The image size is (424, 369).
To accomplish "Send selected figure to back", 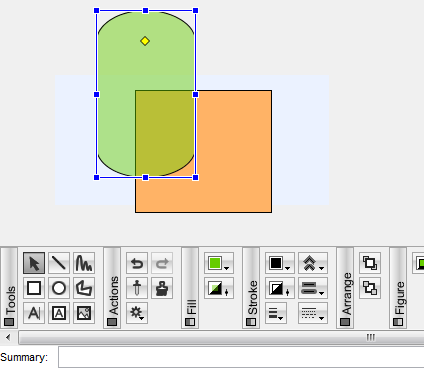I will click(370, 288).
